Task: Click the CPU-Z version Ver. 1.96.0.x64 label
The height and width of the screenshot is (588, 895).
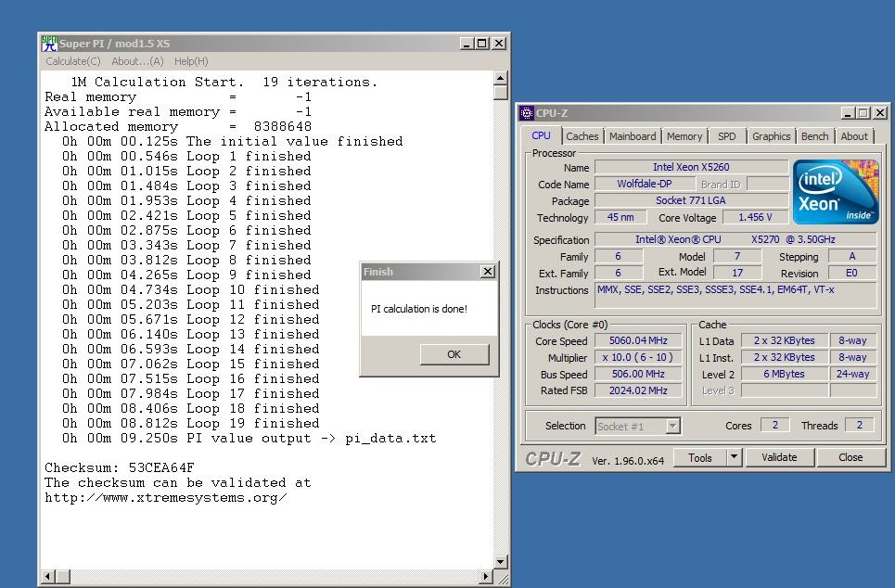Action: pyautogui.click(x=628, y=461)
